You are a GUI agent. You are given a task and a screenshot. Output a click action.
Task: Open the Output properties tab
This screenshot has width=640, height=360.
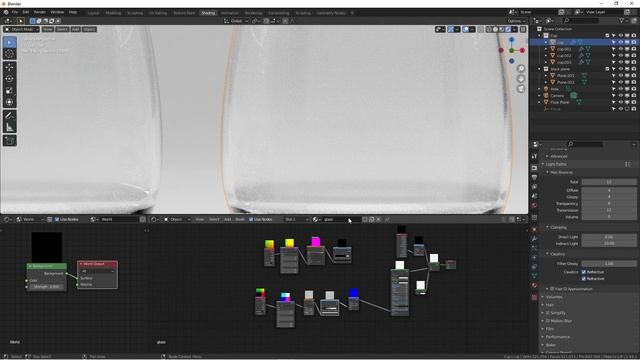coord(534,177)
